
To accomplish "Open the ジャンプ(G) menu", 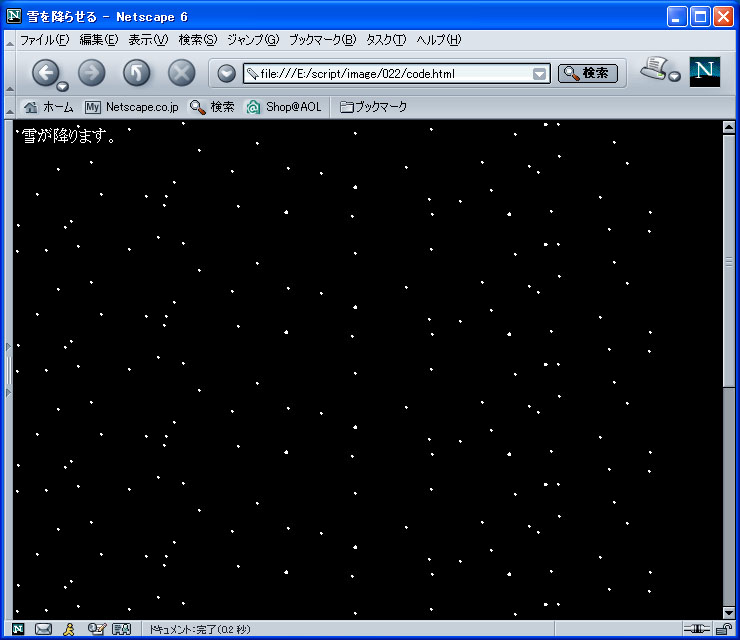I will point(253,40).
